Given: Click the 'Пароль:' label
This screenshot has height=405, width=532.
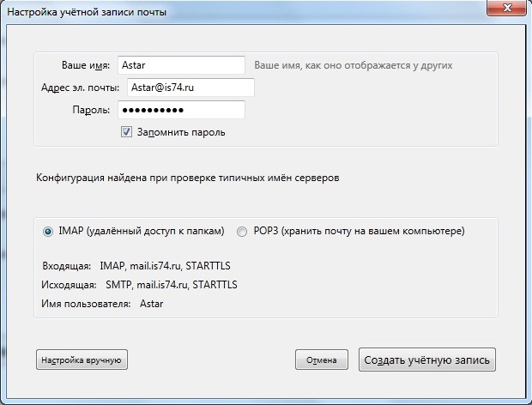Looking at the screenshot, I should click(x=90, y=110).
